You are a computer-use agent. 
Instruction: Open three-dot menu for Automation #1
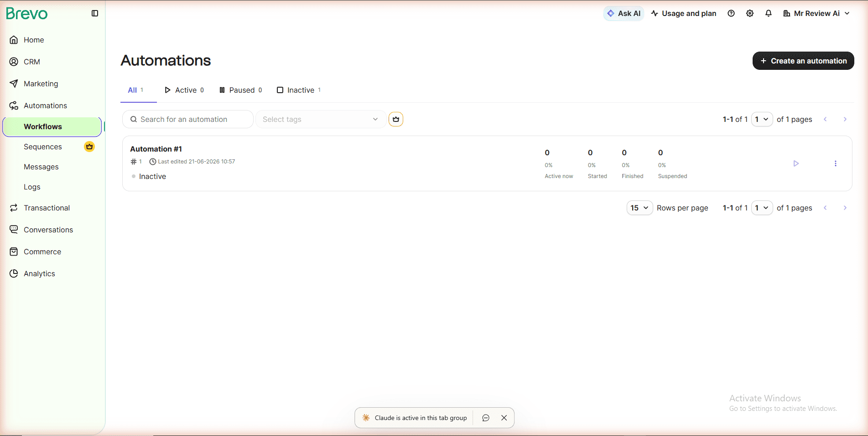(836, 163)
